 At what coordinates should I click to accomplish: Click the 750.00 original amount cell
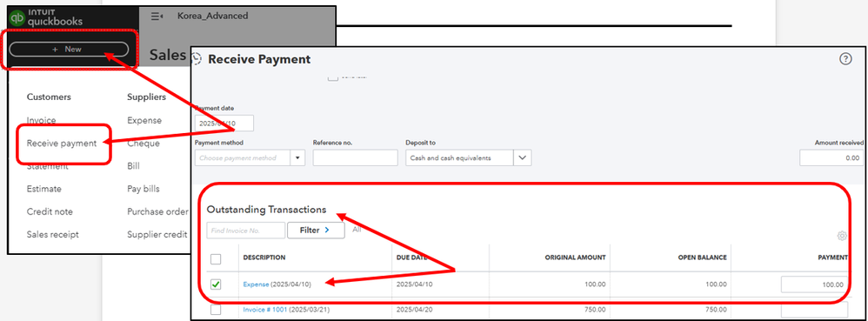pos(595,310)
